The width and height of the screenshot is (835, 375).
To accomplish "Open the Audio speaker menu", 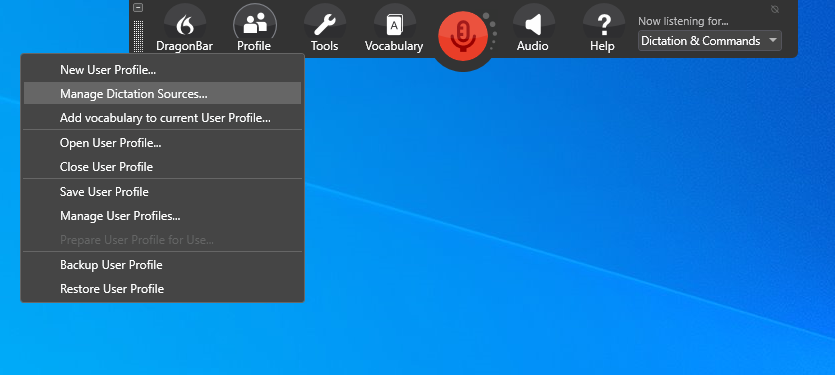I will pyautogui.click(x=533, y=25).
